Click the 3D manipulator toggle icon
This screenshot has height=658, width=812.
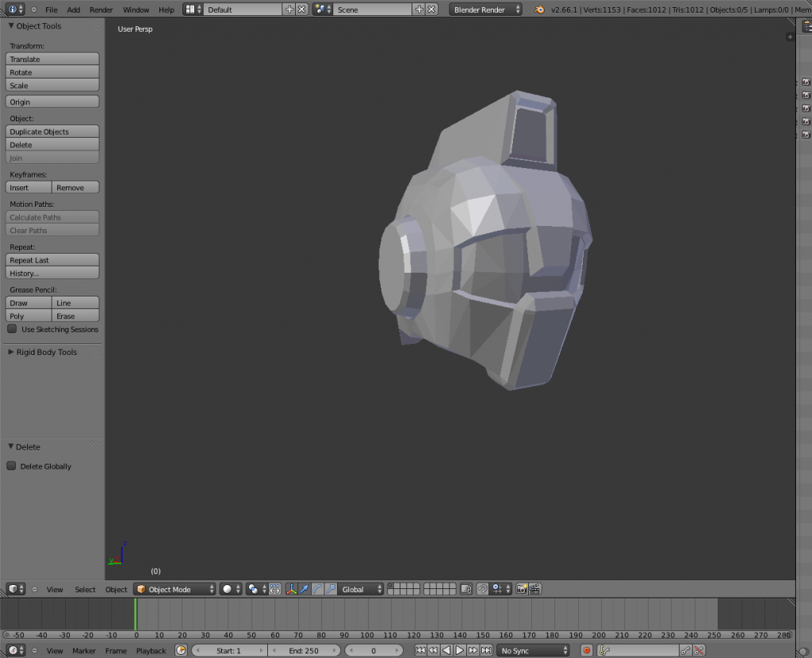tap(291, 589)
